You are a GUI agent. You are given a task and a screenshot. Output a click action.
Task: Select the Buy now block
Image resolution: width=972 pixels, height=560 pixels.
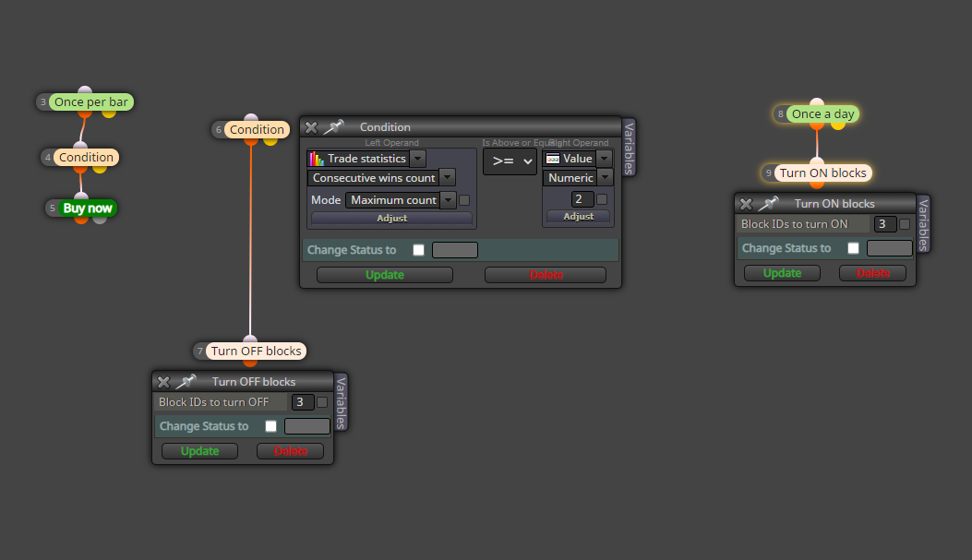[x=88, y=209]
